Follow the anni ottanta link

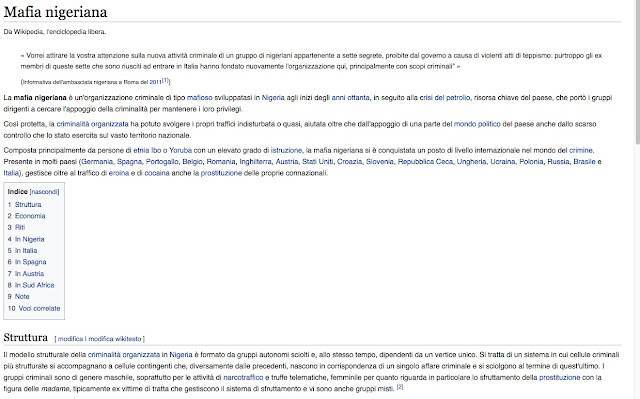(351, 98)
